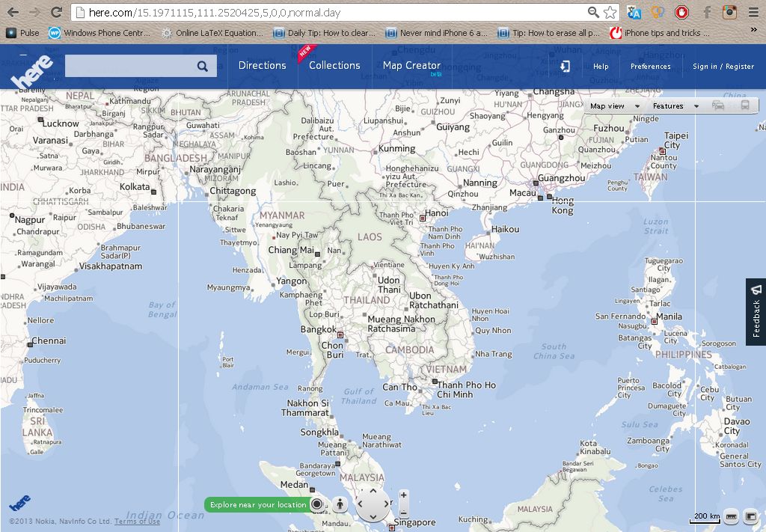Open Daily Tip: How to clear bookmark
766x532 pixels.
[325, 33]
